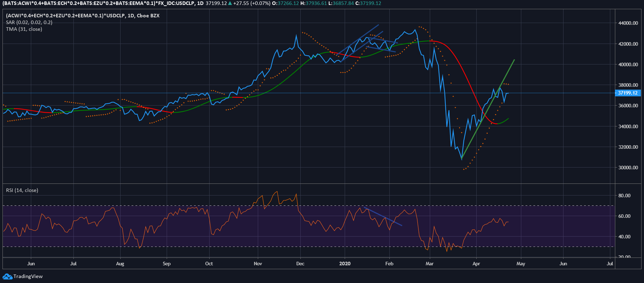The image size is (644, 283).
Task: Click the 40000.00 price axis label
Action: (628, 64)
